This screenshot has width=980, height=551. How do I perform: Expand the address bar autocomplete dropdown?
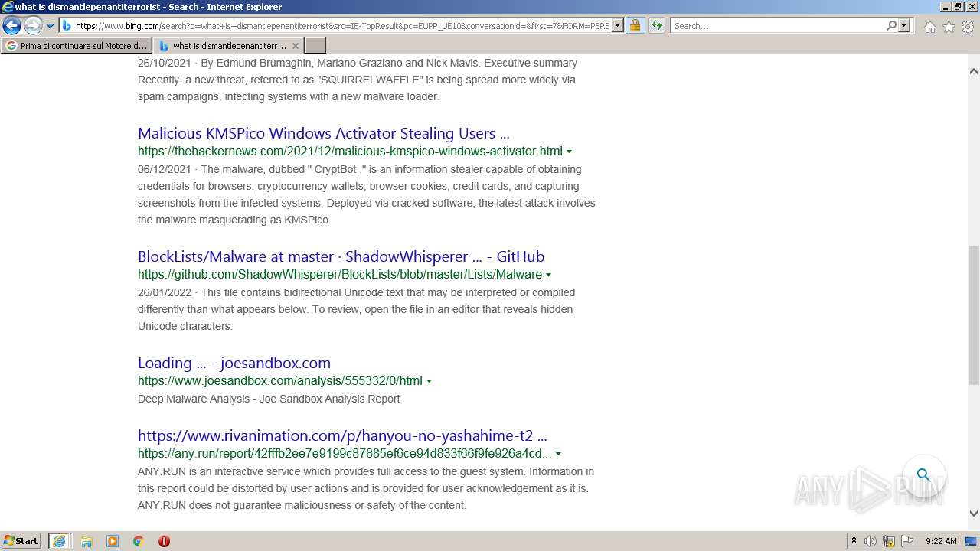pyautogui.click(x=618, y=26)
